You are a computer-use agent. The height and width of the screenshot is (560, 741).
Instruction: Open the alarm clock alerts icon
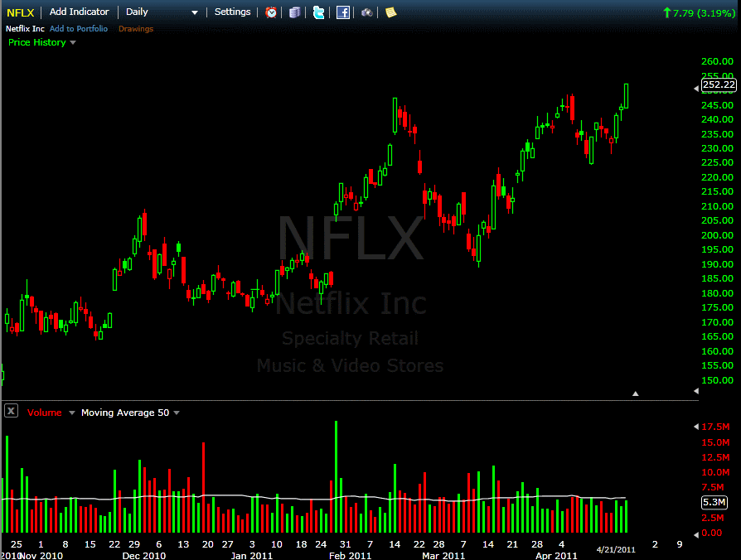pyautogui.click(x=271, y=12)
